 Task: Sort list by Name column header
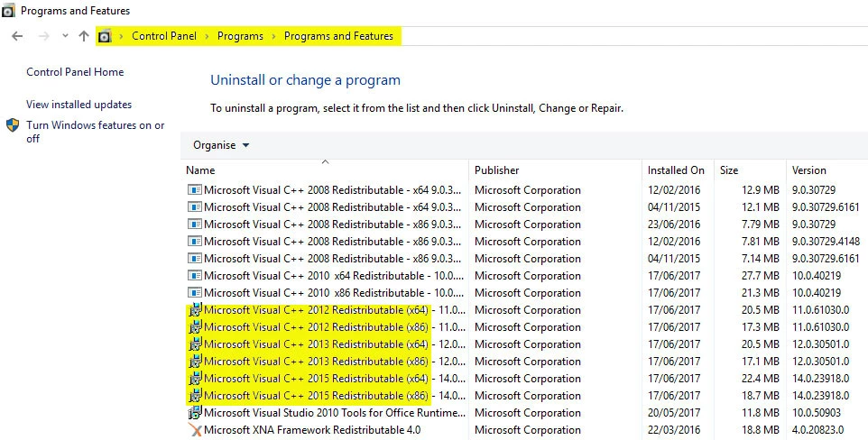(x=325, y=170)
